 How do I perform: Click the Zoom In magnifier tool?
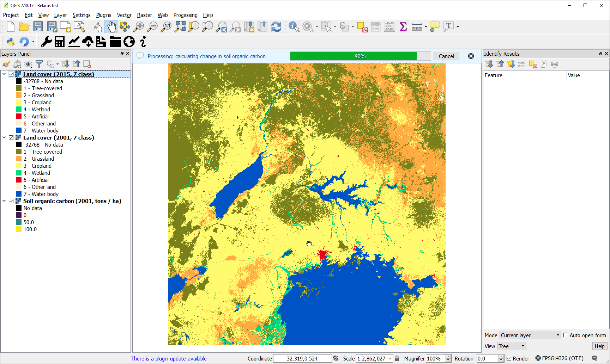pyautogui.click(x=139, y=27)
